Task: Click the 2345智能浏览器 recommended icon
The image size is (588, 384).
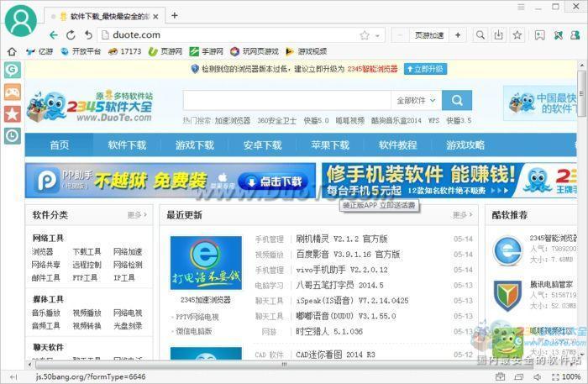Action: 507,251
